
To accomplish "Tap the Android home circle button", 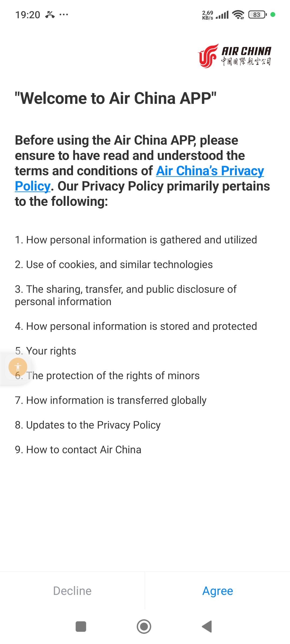I will pos(144,627).
